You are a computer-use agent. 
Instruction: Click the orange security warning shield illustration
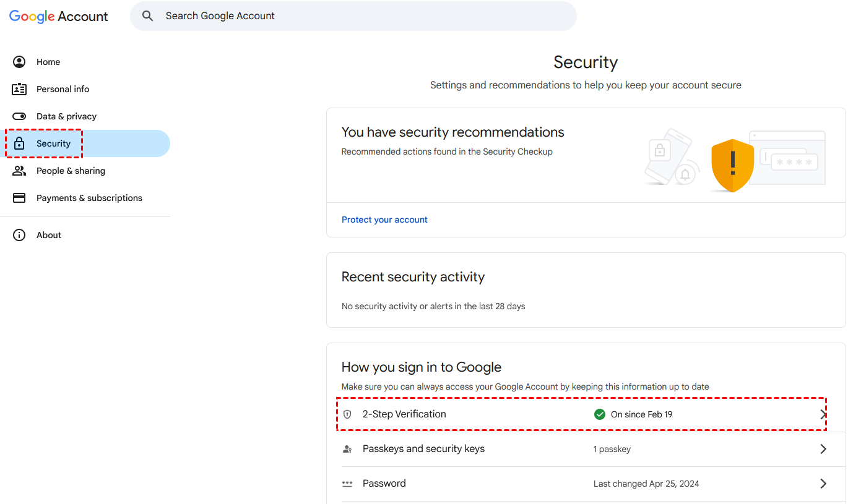click(732, 165)
